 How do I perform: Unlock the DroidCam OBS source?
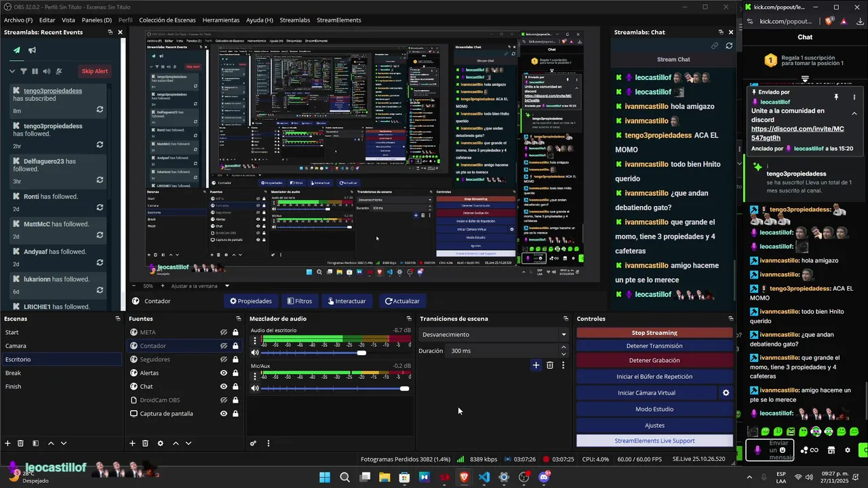point(235,400)
